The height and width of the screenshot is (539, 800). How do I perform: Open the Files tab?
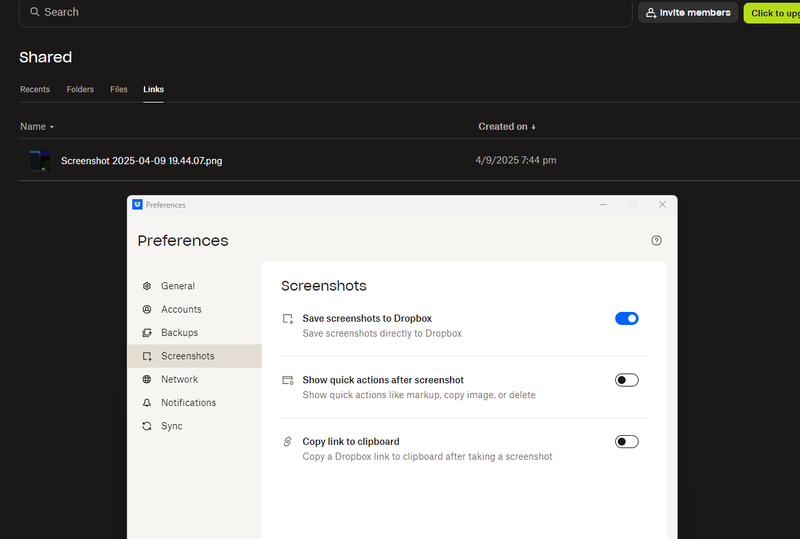point(119,90)
